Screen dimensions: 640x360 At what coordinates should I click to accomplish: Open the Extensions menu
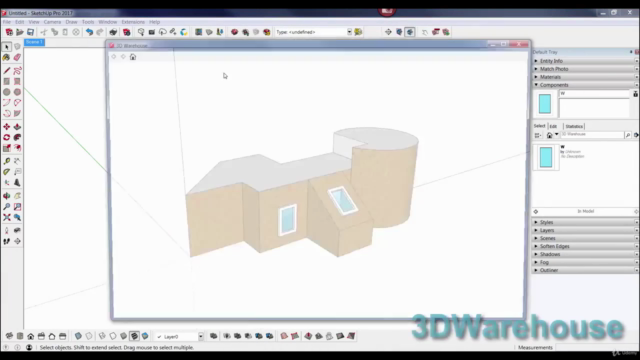pyautogui.click(x=133, y=22)
